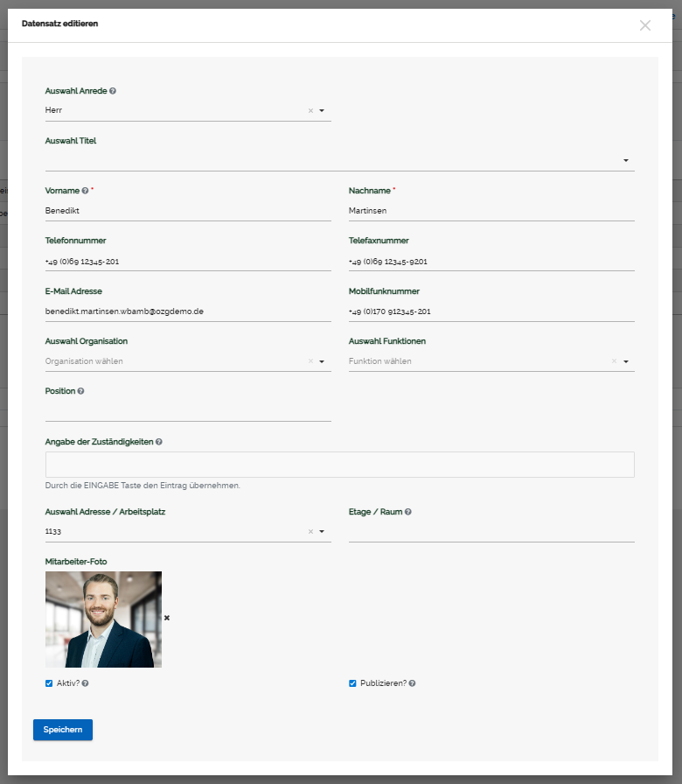
Task: Clear the Adresse / Arbeitsplatz selection 1133
Action: [310, 531]
